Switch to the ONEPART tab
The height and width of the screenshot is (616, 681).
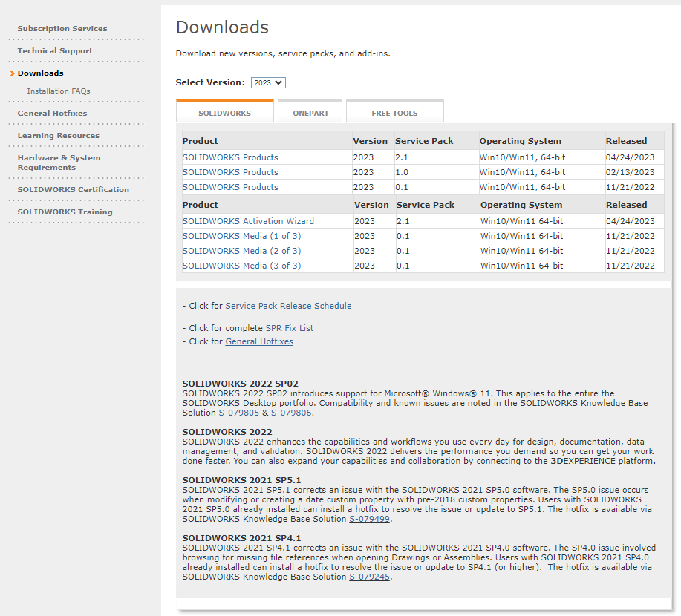pyautogui.click(x=311, y=113)
